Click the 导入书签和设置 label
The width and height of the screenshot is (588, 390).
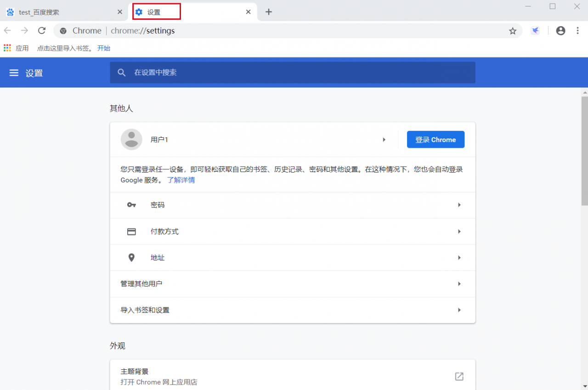(145, 310)
